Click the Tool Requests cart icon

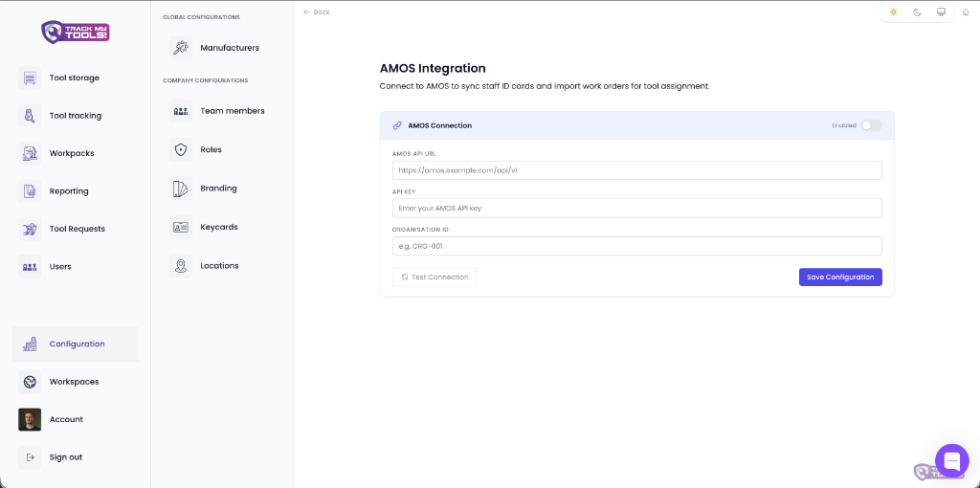coord(30,229)
